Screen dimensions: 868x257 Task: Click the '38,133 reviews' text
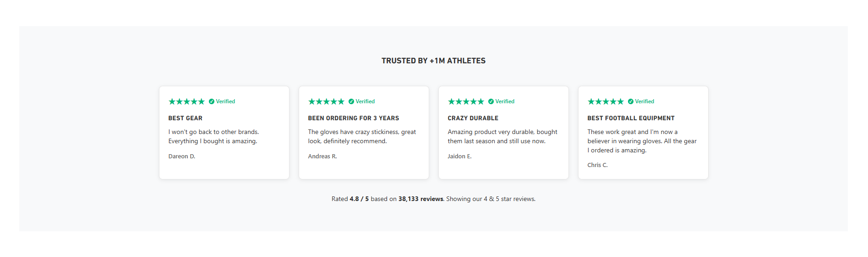[421, 199]
